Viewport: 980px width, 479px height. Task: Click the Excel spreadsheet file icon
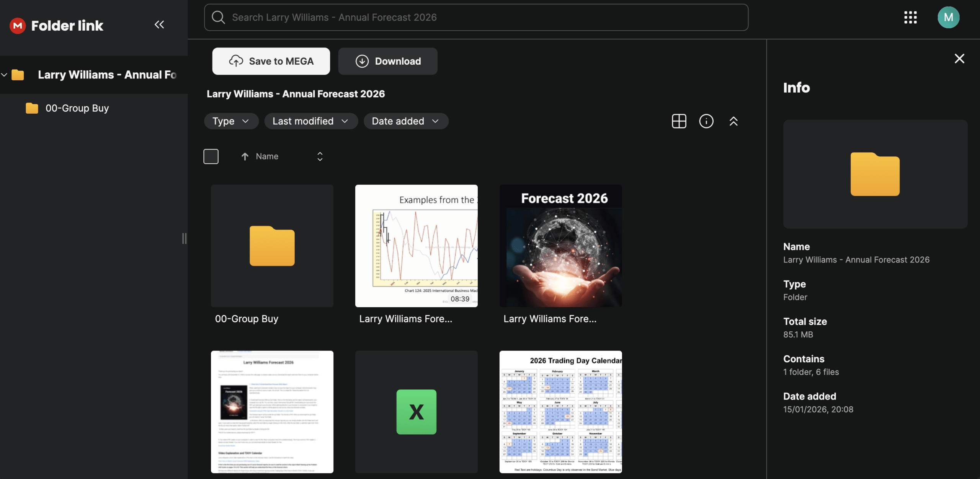pos(416,412)
